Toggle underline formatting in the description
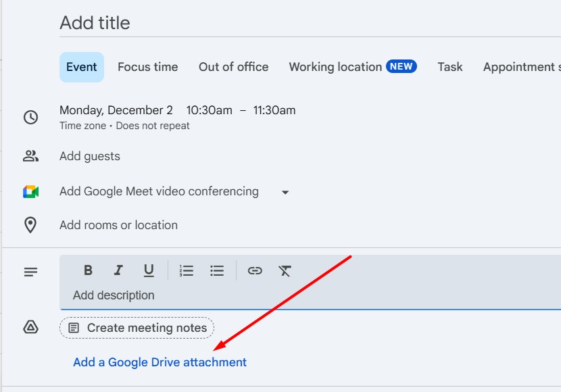This screenshot has height=392, width=561. coord(149,270)
